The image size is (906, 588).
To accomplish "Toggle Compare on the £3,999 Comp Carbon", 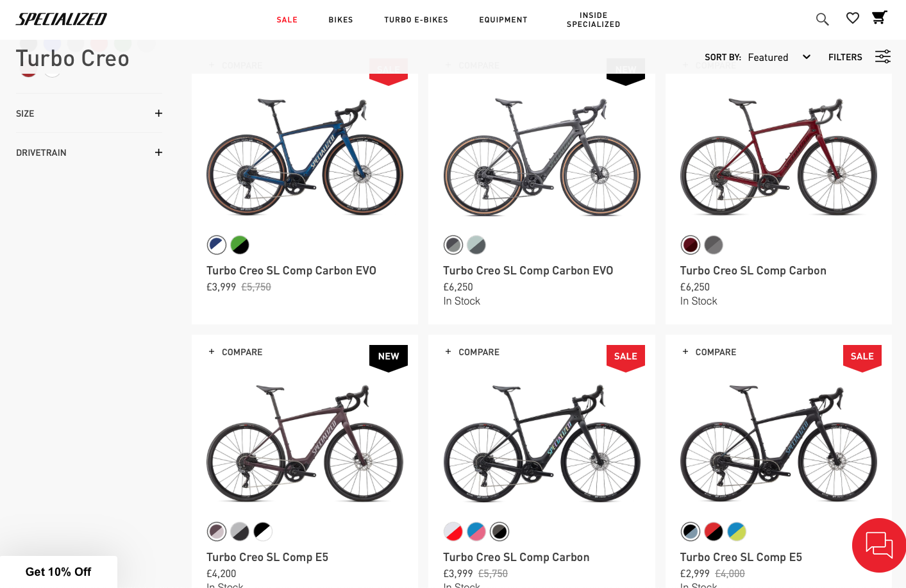I will [x=472, y=352].
